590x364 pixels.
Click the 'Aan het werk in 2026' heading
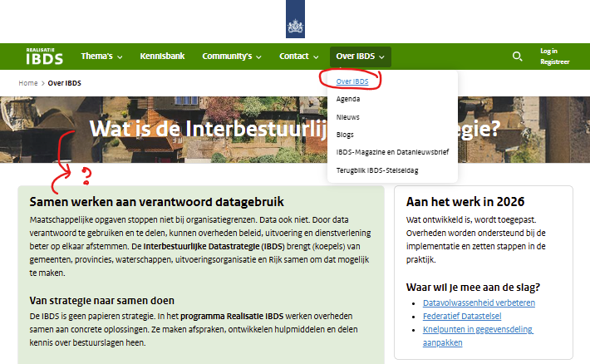465,202
